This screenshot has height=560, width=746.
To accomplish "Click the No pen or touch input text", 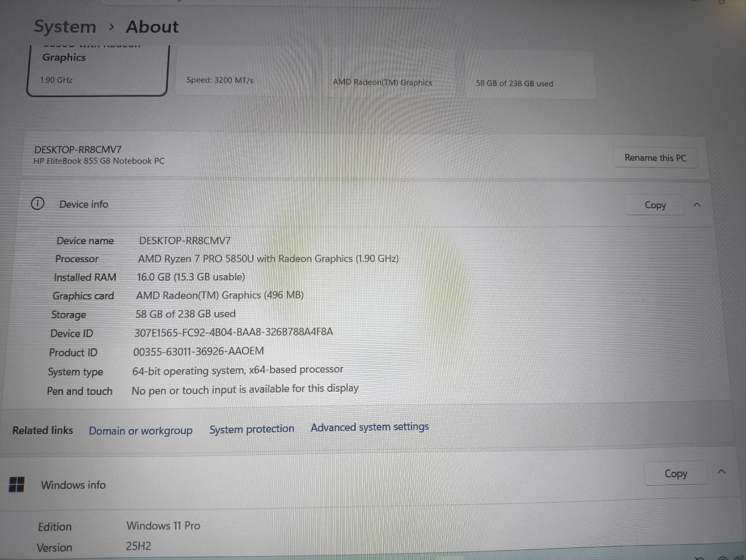I will 245,389.
